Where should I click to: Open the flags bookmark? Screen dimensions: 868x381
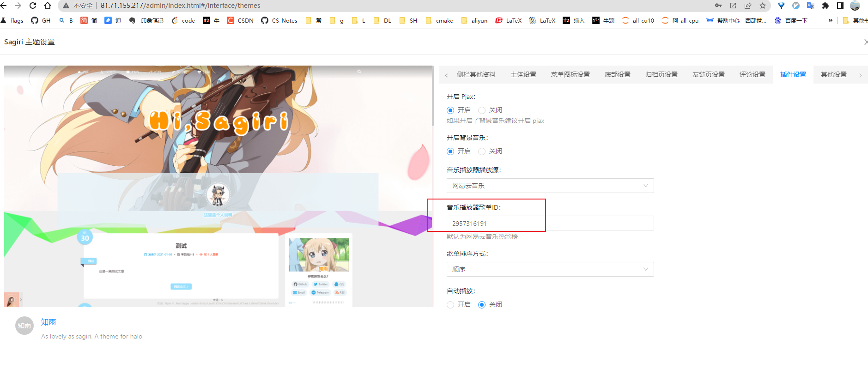pyautogui.click(x=12, y=20)
